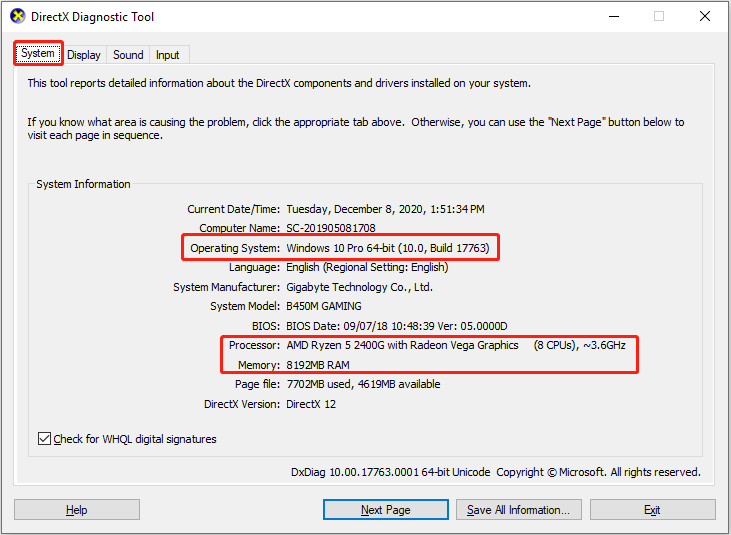Viewport: 731px width, 535px height.
Task: Click the 'Current Date/Time:' label
Action: pos(234,209)
